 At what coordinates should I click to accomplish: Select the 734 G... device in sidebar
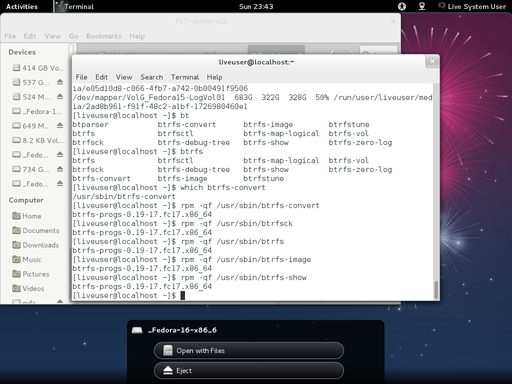31,169
